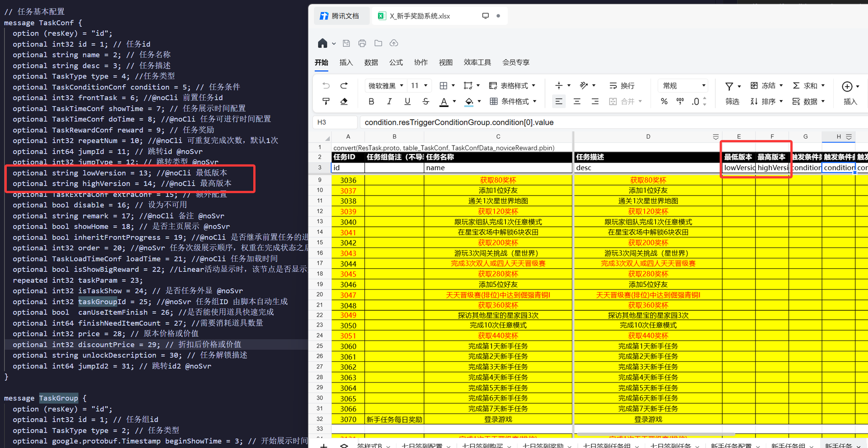Open the 效率工具 ribbon tab
This screenshot has width=868, height=448.
point(477,62)
